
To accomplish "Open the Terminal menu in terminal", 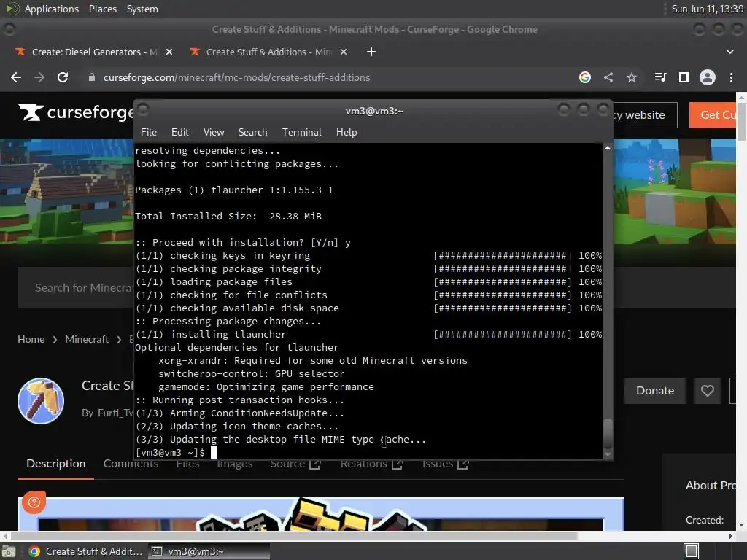I will pyautogui.click(x=301, y=133).
